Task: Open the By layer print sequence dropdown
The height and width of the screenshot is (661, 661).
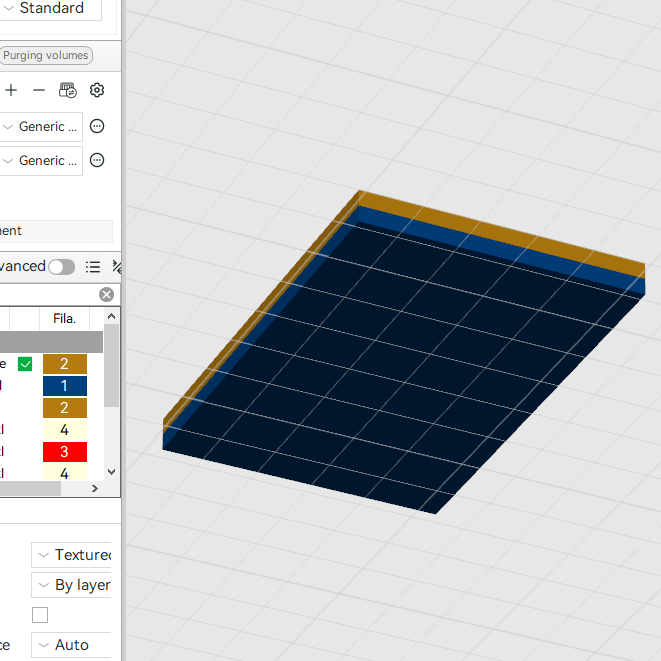Action: click(71, 585)
